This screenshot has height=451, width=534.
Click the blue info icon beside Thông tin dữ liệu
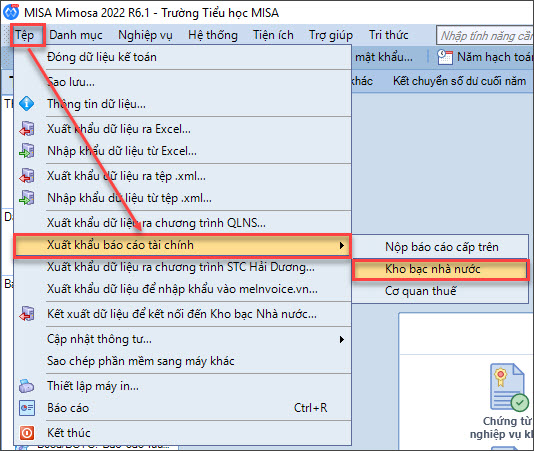pos(26,104)
